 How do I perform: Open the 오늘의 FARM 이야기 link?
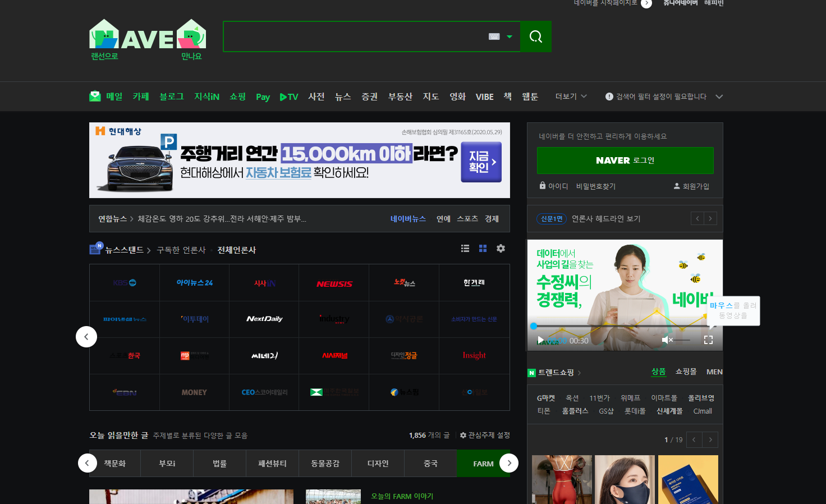[402, 496]
